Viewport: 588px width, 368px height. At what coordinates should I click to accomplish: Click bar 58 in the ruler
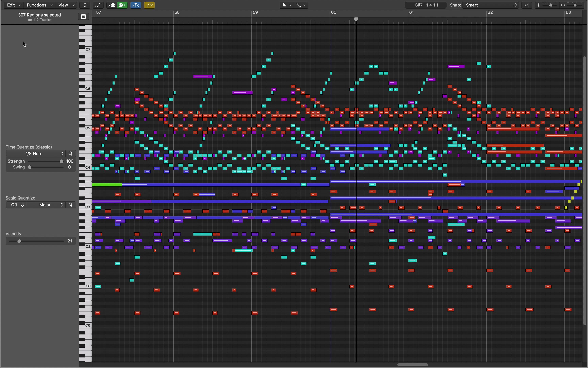coord(177,12)
